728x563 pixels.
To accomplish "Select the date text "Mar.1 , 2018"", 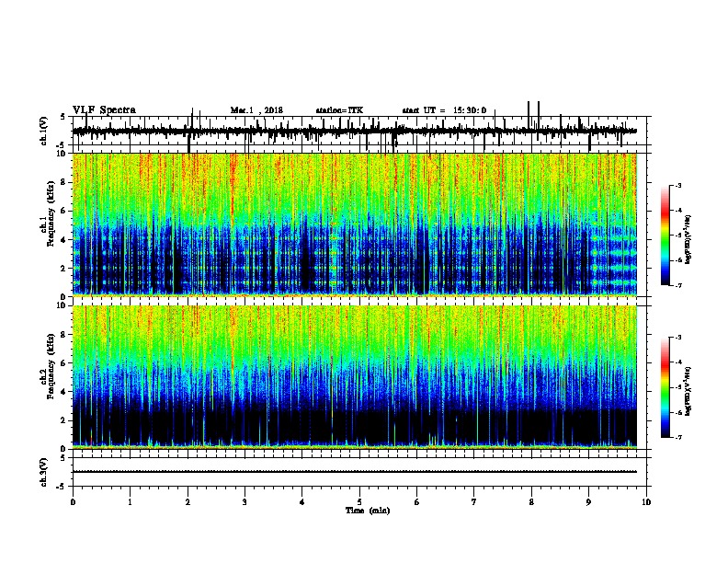I will tap(256, 110).
